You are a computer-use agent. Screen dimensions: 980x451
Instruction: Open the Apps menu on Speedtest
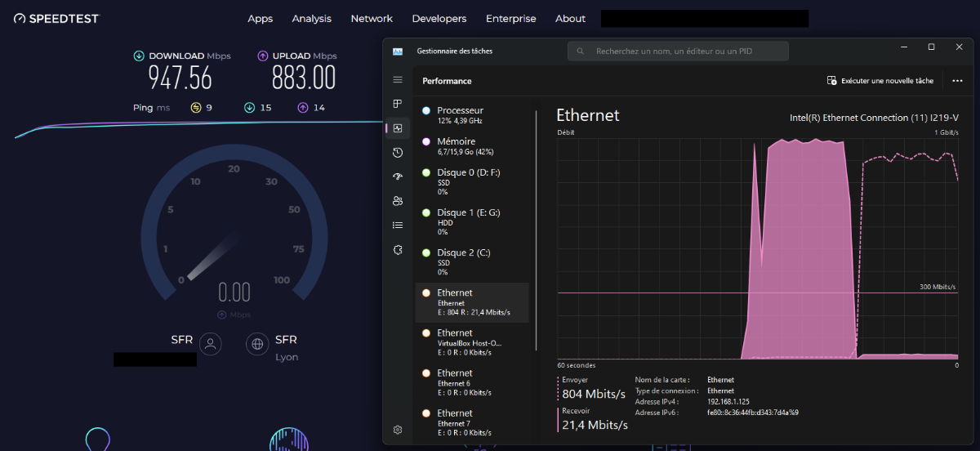click(x=260, y=19)
